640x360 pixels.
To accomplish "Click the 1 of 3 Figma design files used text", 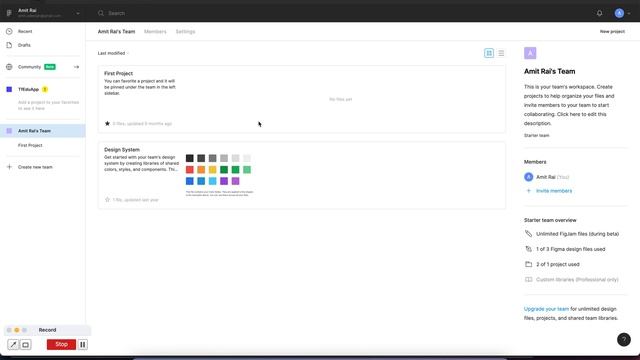I will click(571, 249).
